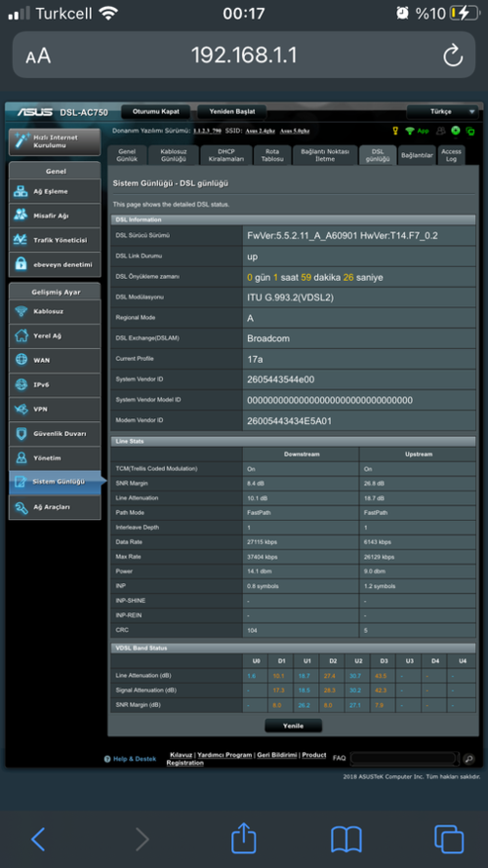Switch to DHCP Kiralamaları tab
The width and height of the screenshot is (488, 868).
click(226, 155)
